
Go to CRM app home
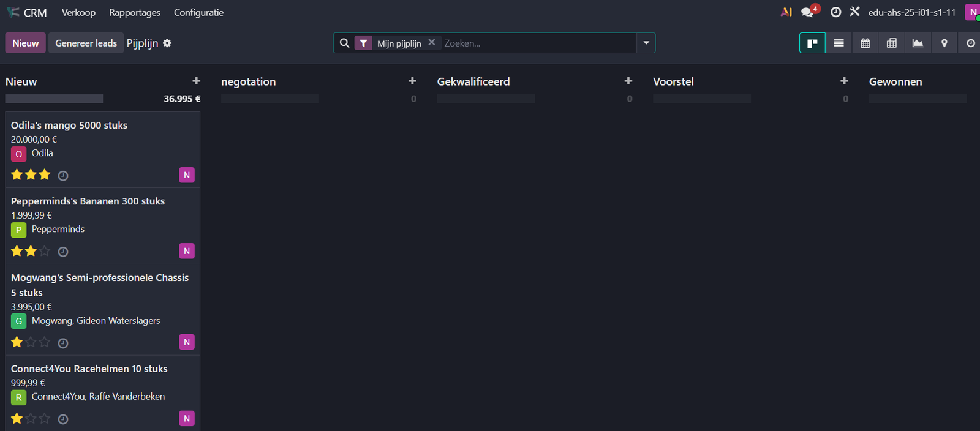pyautogui.click(x=28, y=12)
